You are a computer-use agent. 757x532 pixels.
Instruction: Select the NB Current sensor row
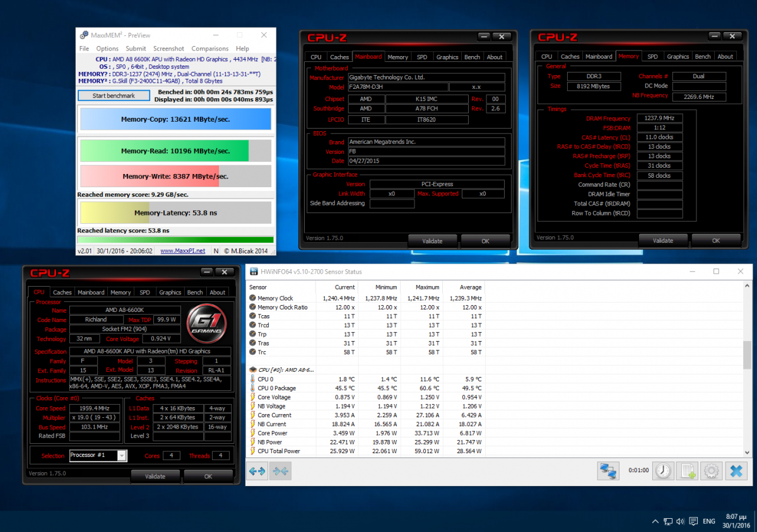click(366, 424)
